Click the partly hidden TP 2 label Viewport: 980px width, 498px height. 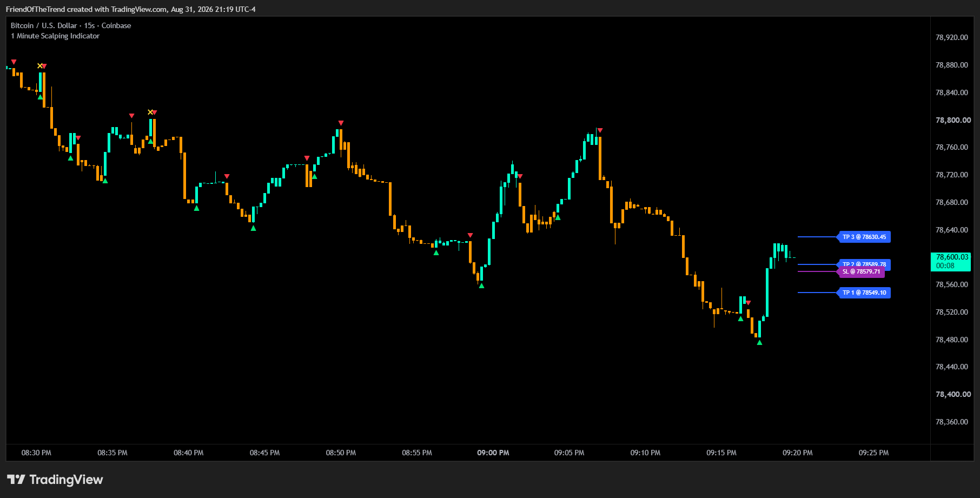point(864,263)
